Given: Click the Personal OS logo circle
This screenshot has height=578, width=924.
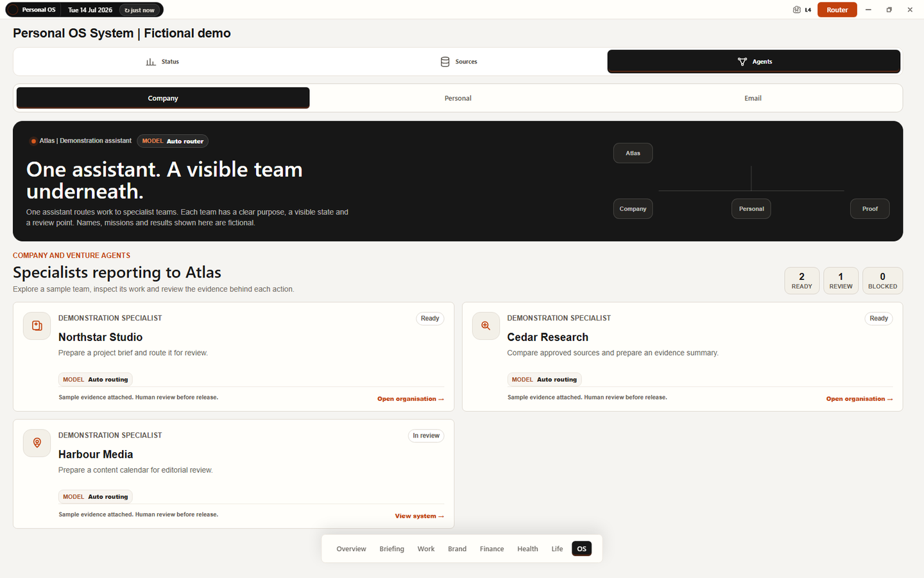Looking at the screenshot, I should click(12, 10).
